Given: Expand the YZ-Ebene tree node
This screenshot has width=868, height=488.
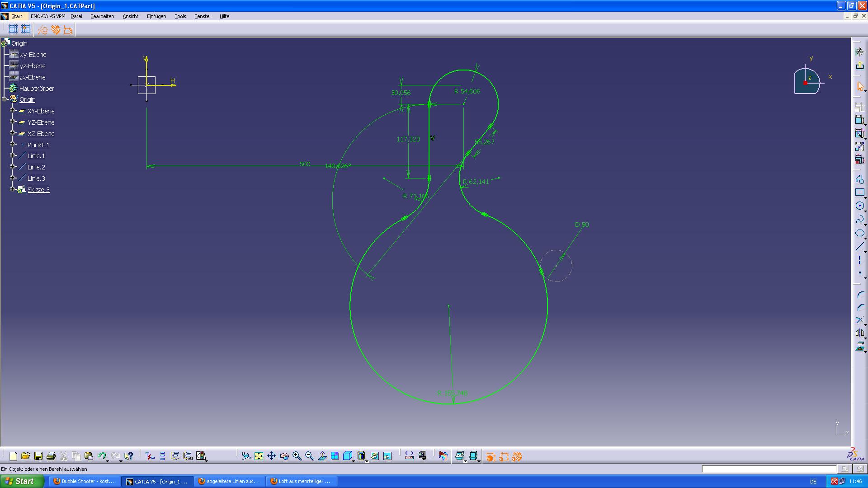Looking at the screenshot, I should [x=13, y=122].
